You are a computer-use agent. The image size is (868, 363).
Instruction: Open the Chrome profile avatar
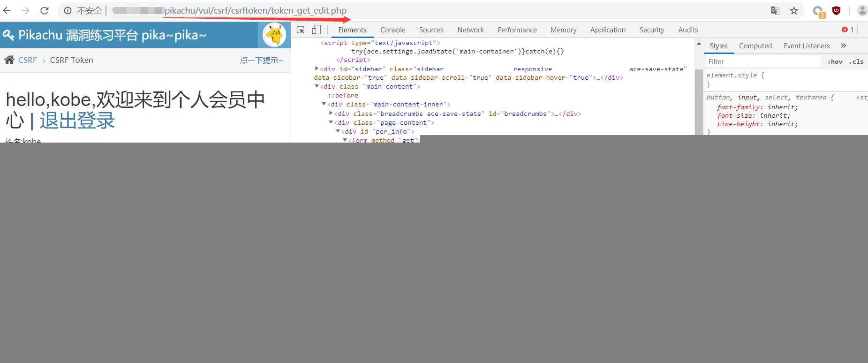862,10
